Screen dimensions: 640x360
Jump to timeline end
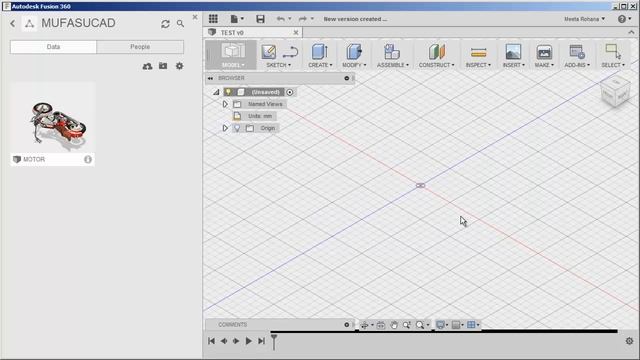(261, 341)
